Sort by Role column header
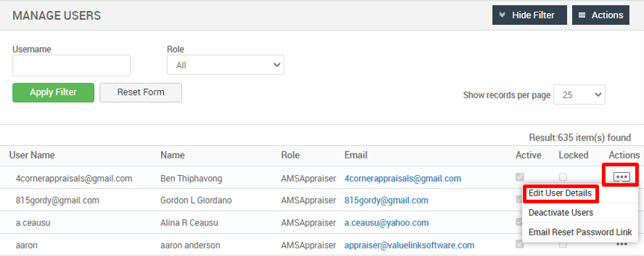The height and width of the screenshot is (256, 644). point(291,155)
